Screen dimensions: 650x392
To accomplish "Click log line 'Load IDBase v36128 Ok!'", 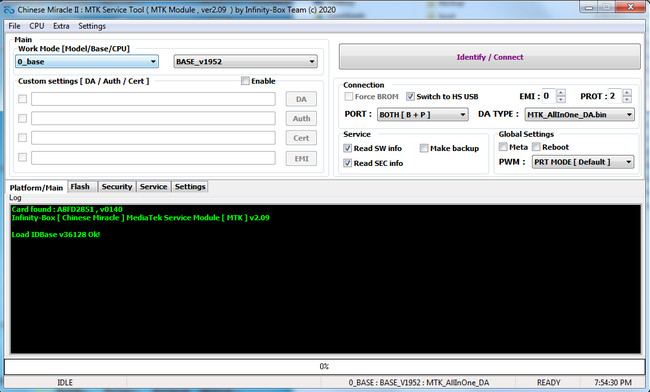I will pos(56,235).
